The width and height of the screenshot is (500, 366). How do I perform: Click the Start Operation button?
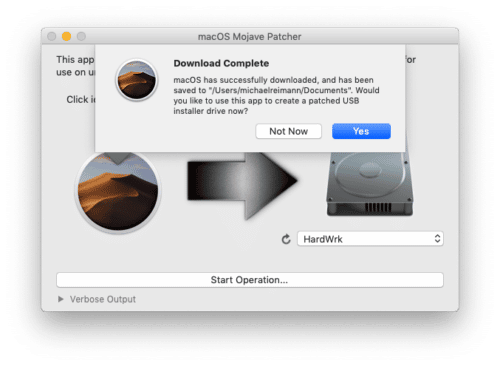(x=250, y=280)
